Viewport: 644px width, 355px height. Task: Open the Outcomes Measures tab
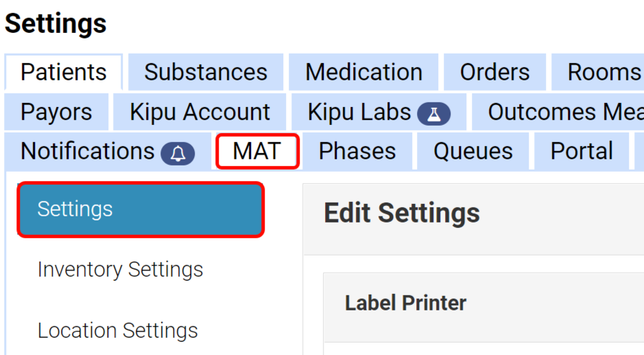[x=565, y=112]
